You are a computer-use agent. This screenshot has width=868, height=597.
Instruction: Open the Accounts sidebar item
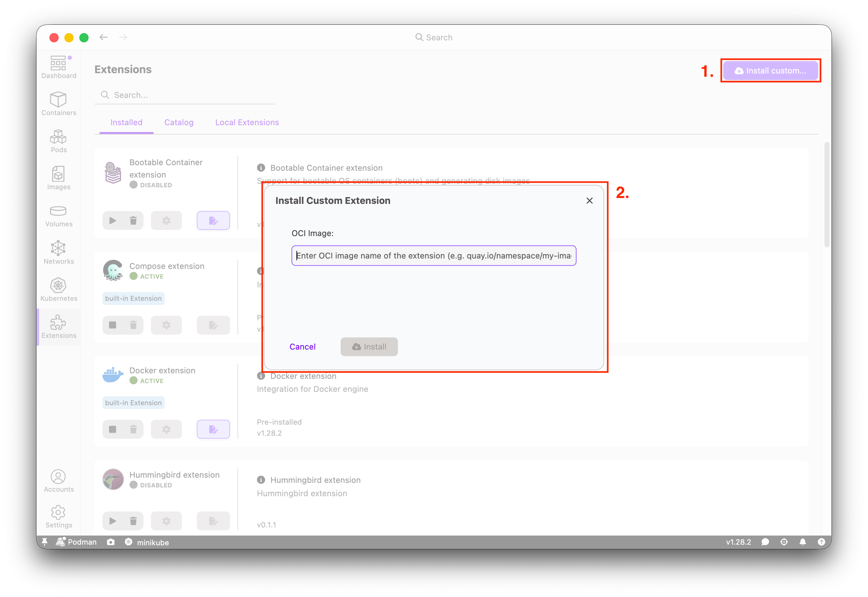click(58, 481)
